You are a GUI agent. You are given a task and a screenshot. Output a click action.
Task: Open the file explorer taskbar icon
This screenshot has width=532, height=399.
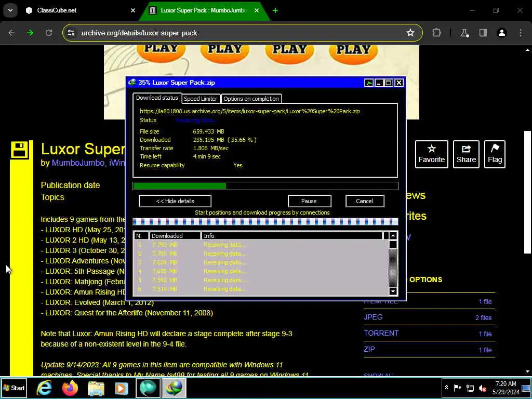[96, 388]
